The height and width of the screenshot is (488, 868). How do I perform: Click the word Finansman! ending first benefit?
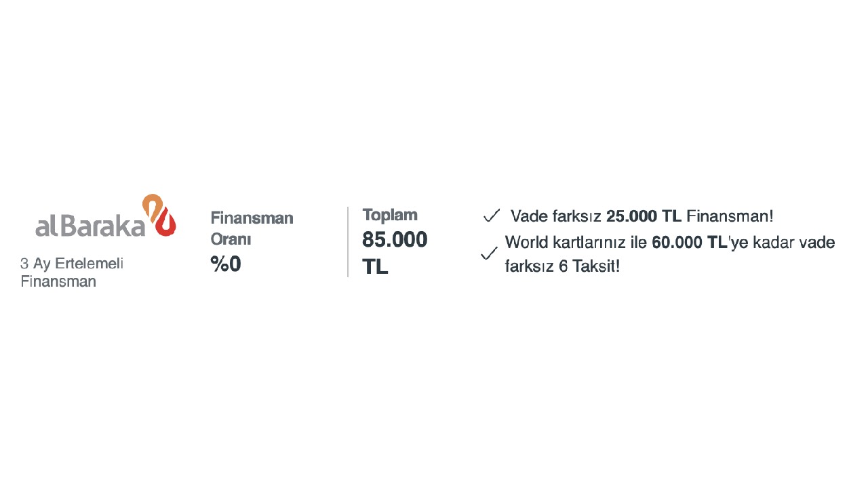(x=730, y=216)
